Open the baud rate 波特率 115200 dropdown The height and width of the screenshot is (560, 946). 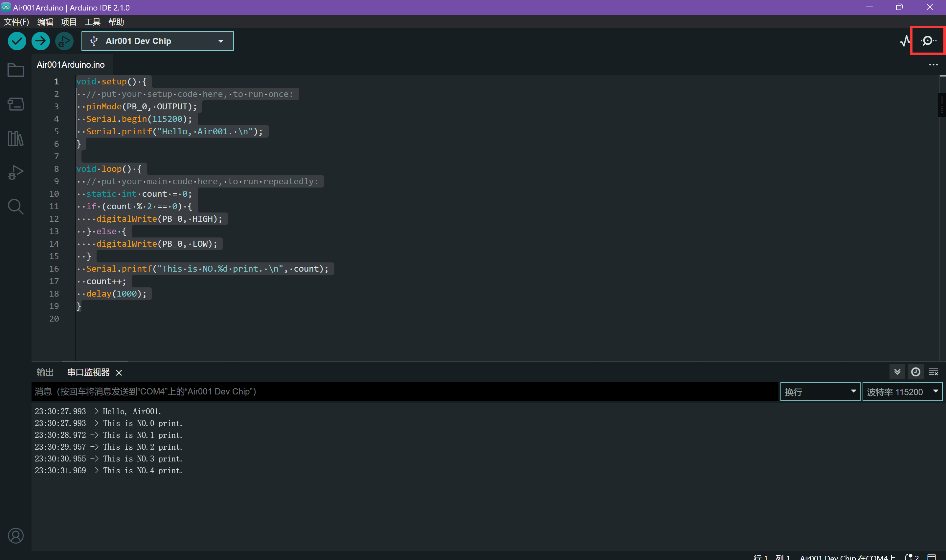[902, 392]
